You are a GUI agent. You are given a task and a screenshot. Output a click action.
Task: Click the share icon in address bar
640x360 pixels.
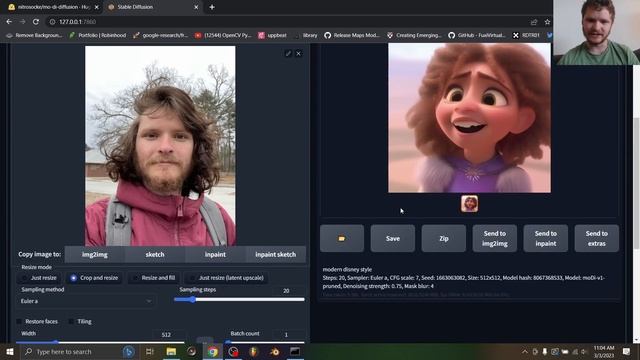pos(534,22)
